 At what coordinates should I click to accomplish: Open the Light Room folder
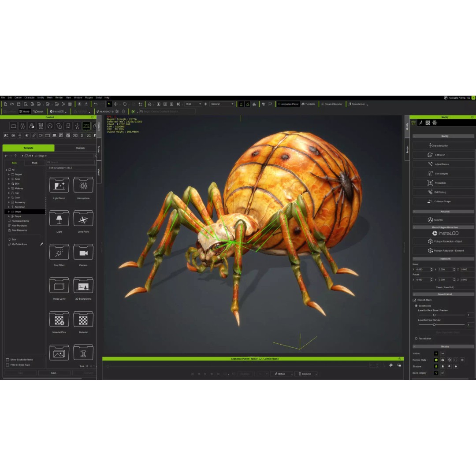(x=59, y=185)
